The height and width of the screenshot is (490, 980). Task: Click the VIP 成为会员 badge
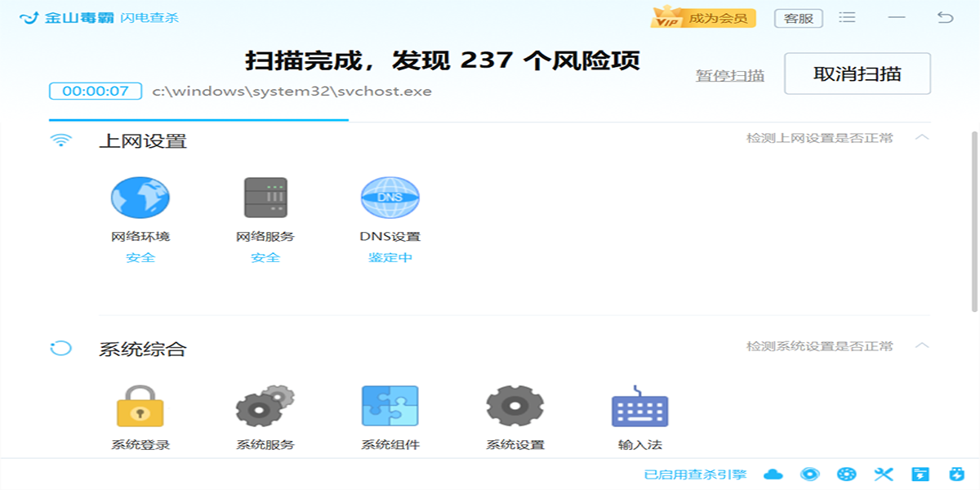tap(703, 18)
